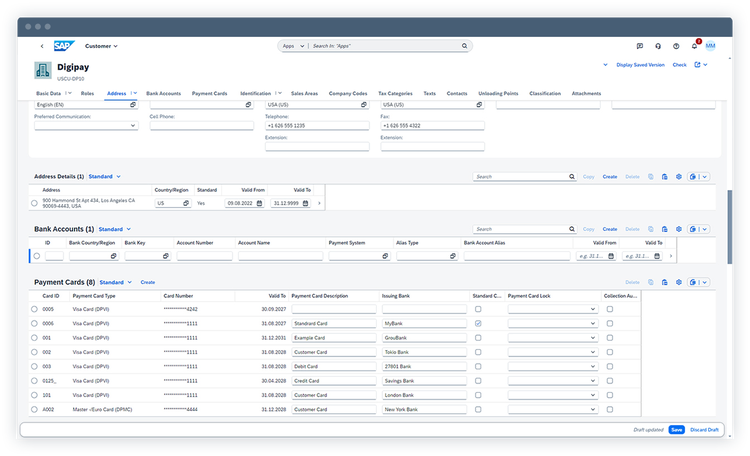Click paste icon in Payment Cards toolbar
The height and width of the screenshot is (456, 750).
point(664,282)
